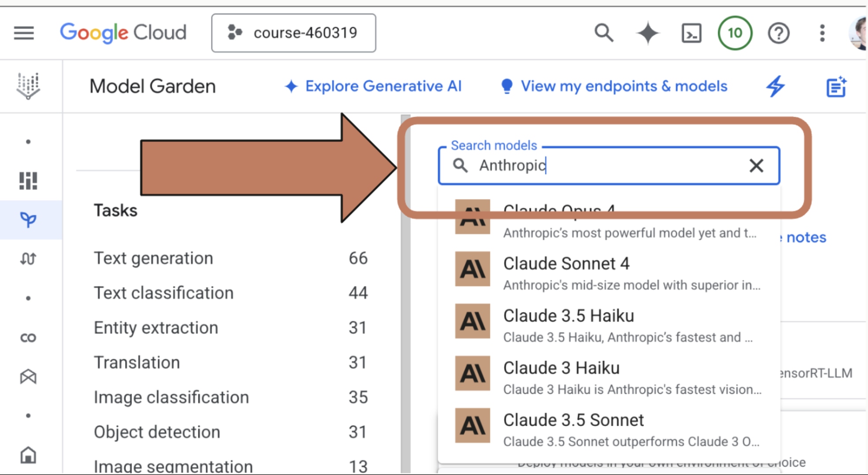The width and height of the screenshot is (868, 475).
Task: Filter by the Image classification task
Action: [231, 397]
